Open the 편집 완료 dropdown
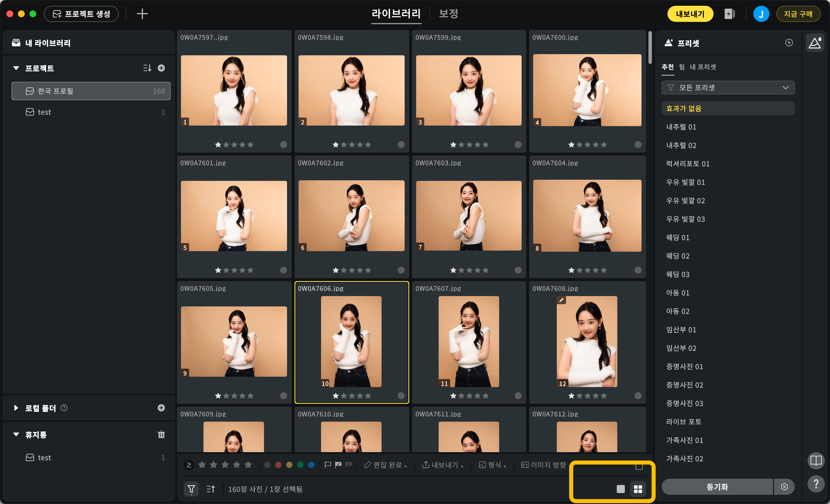Screen dimensions: 830x504 [386, 465]
